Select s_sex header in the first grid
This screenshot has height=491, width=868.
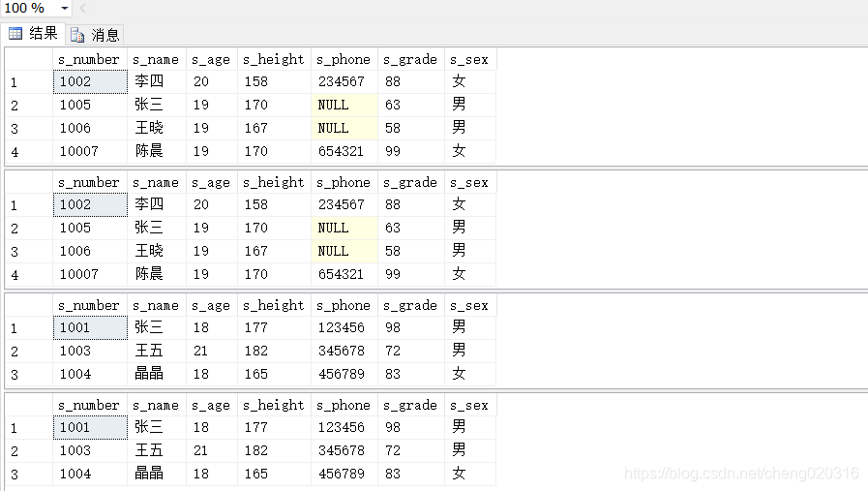tap(470, 59)
